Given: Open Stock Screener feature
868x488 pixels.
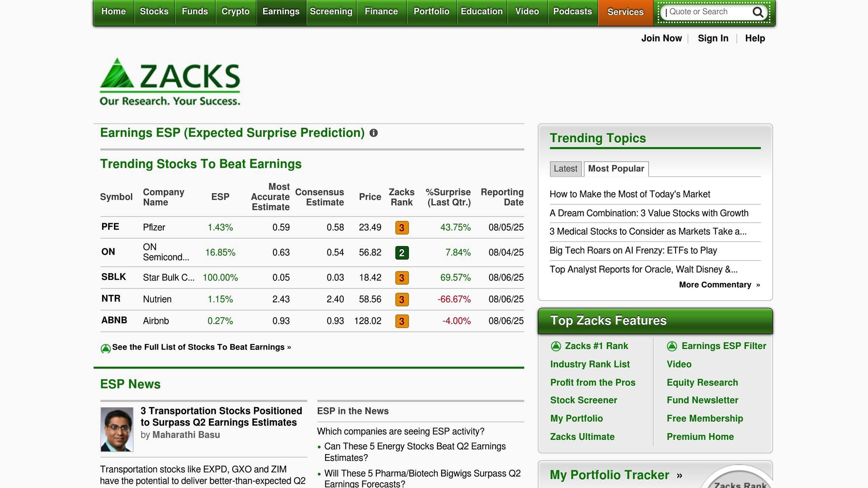Looking at the screenshot, I should click(584, 400).
